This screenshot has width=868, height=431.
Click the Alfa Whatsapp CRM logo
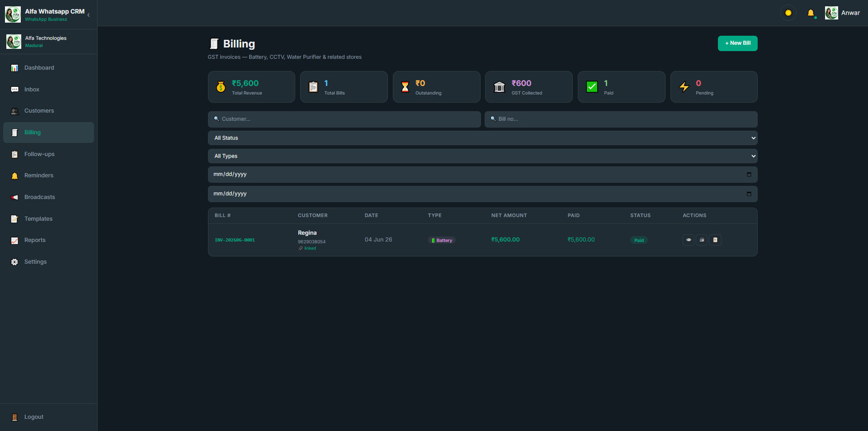tap(13, 14)
